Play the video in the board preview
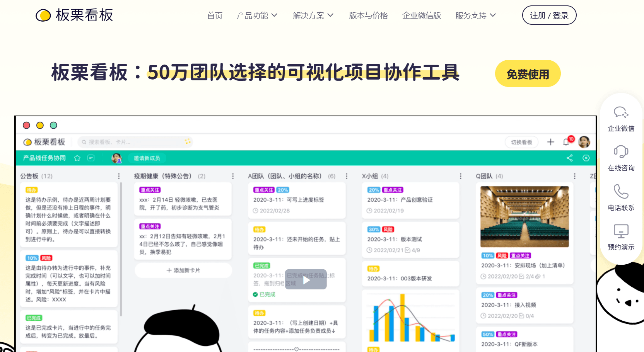644x352 pixels. (x=306, y=279)
